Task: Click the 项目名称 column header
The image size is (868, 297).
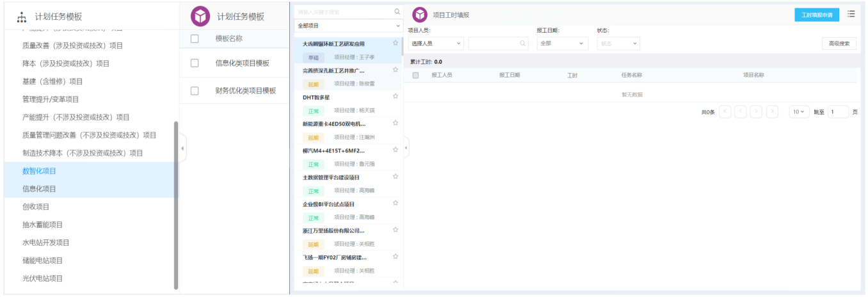Action: click(x=753, y=75)
